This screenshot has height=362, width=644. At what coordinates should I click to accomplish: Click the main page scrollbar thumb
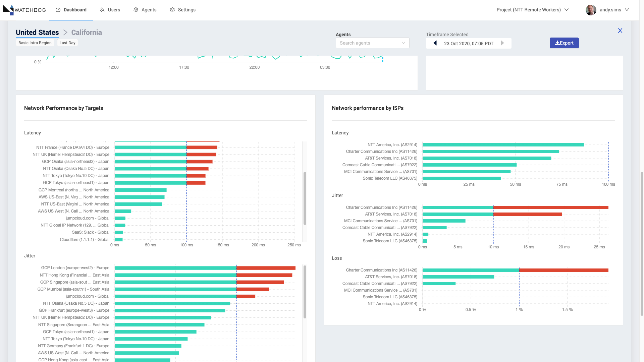tap(642, 244)
